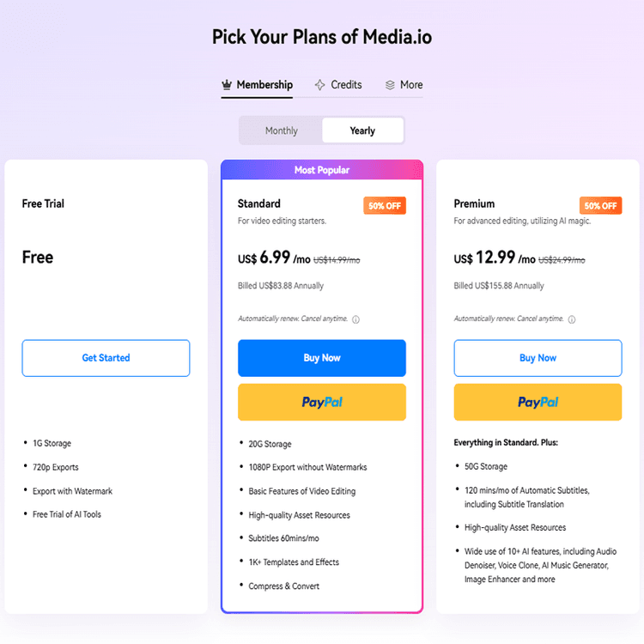This screenshot has width=644, height=644.
Task: Click Get Started on Free Trial
Action: (x=106, y=358)
